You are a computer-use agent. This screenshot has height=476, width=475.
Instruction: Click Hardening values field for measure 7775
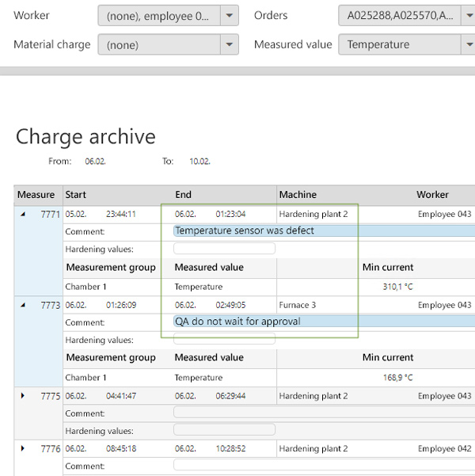(224, 430)
